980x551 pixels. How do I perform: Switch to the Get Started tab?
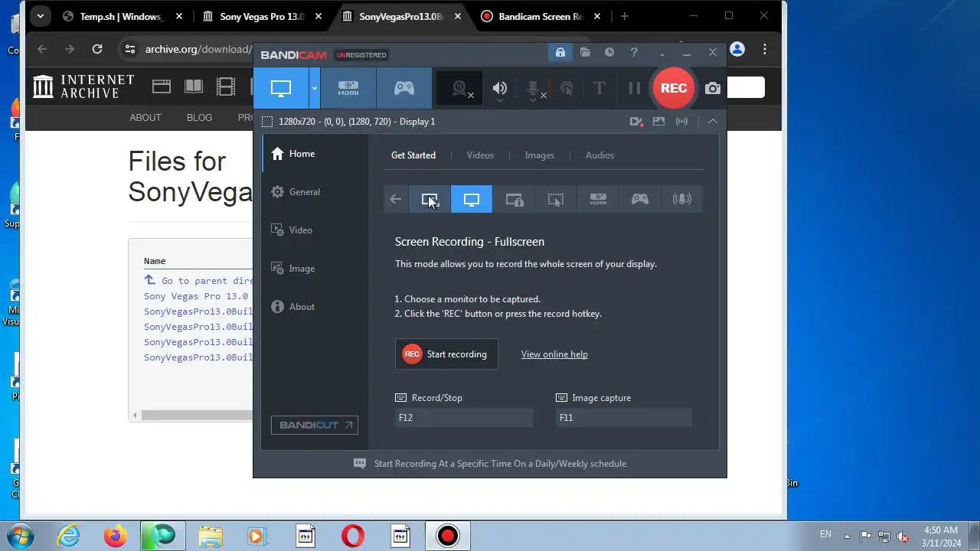[x=413, y=155]
